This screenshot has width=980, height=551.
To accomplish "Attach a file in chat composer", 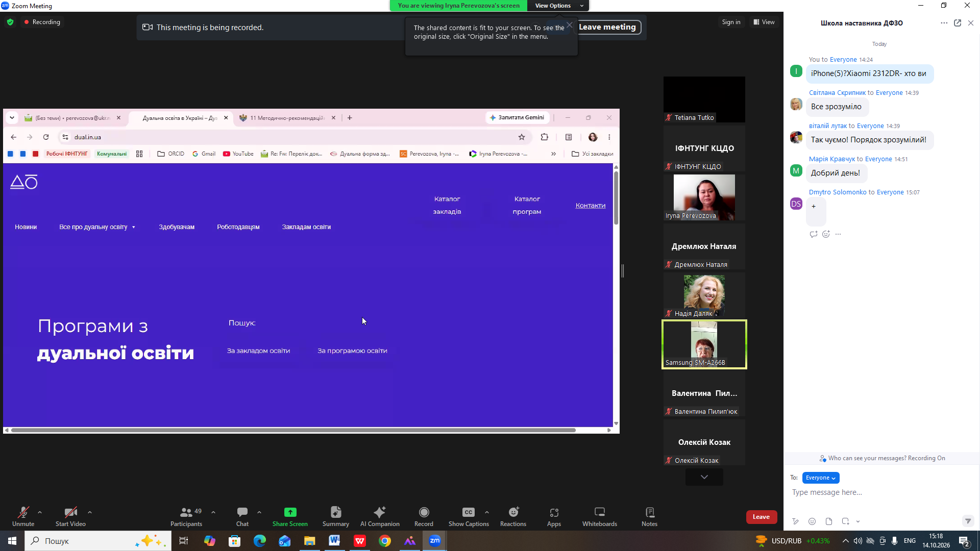I will point(829,521).
